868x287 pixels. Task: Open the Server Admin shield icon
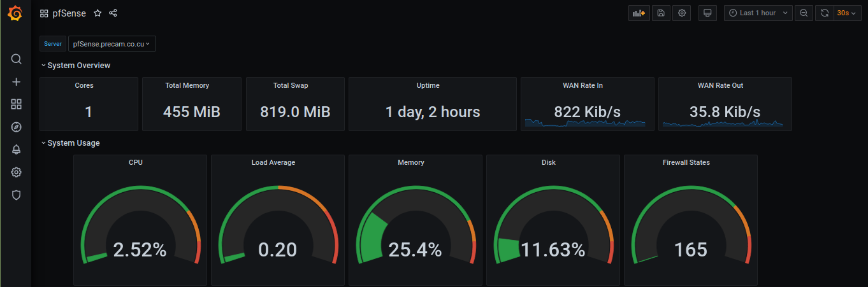[17, 195]
